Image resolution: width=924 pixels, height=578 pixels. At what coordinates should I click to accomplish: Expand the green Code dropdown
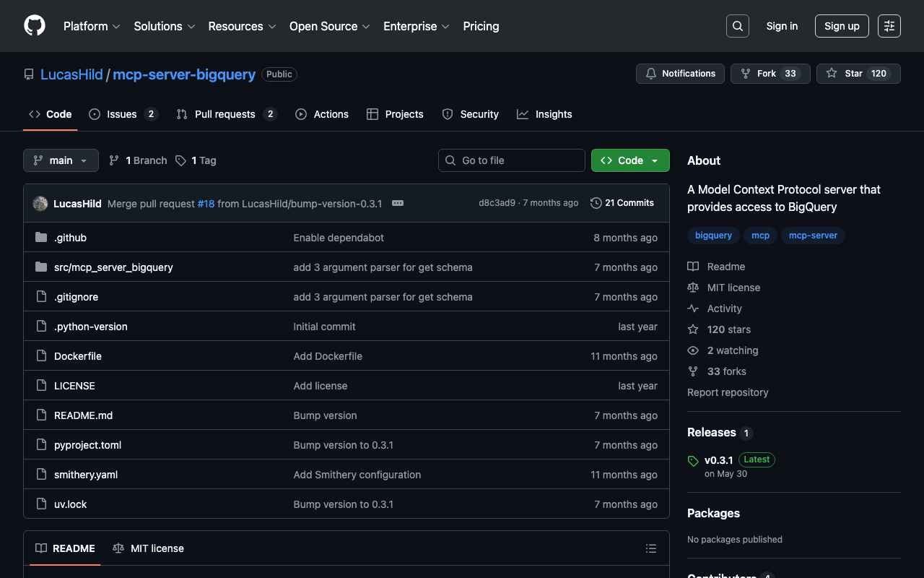pyautogui.click(x=630, y=160)
